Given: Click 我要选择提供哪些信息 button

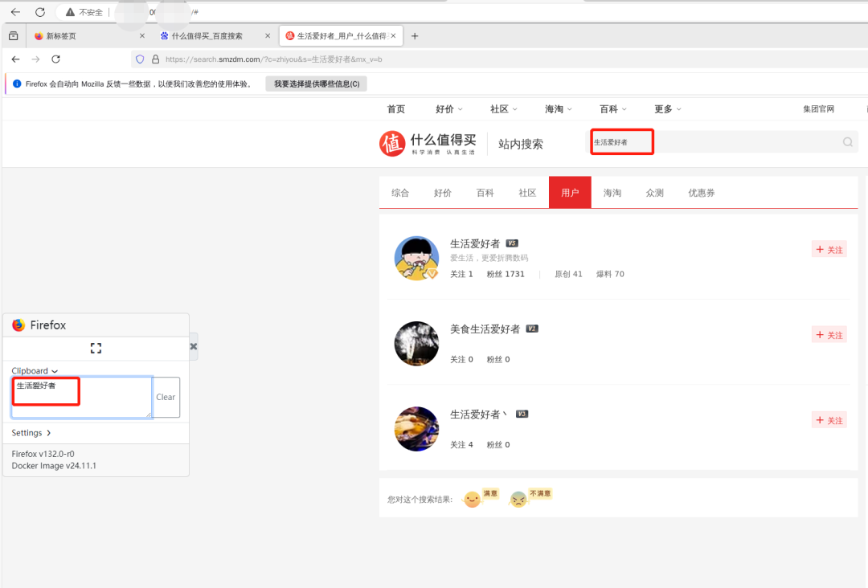Looking at the screenshot, I should pyautogui.click(x=316, y=84).
